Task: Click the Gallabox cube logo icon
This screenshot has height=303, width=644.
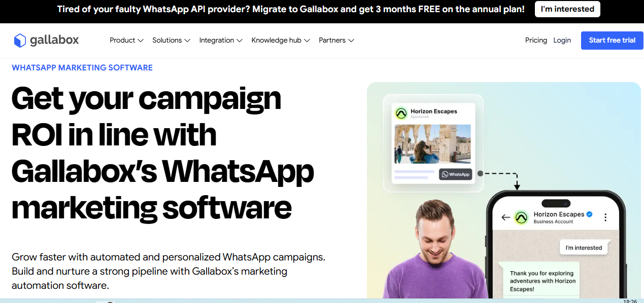Action: coord(20,40)
